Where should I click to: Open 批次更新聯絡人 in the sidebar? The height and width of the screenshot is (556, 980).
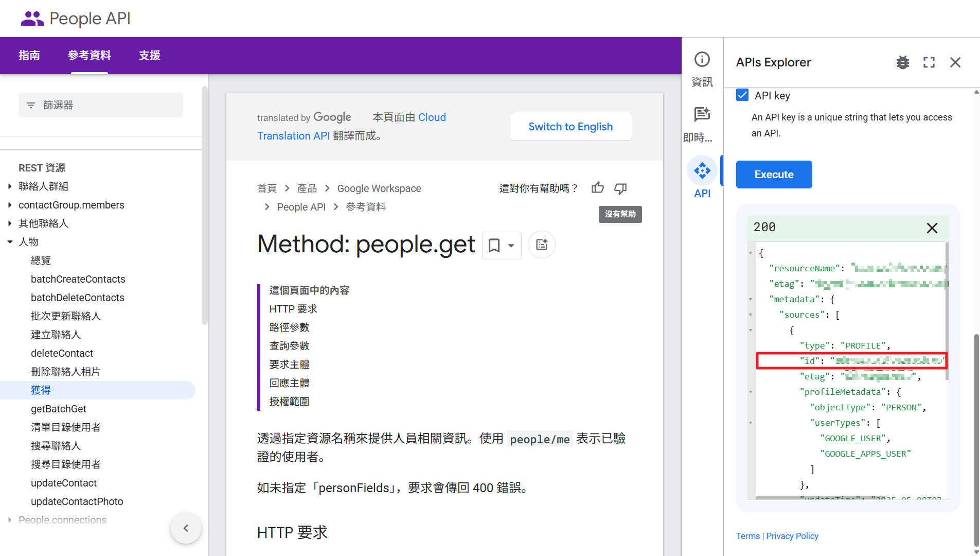(66, 316)
